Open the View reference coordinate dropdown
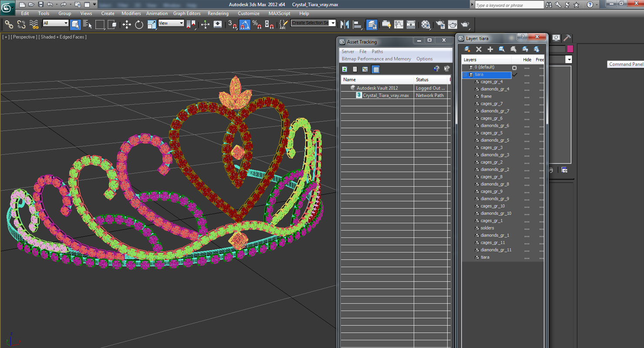644x348 pixels. (171, 23)
